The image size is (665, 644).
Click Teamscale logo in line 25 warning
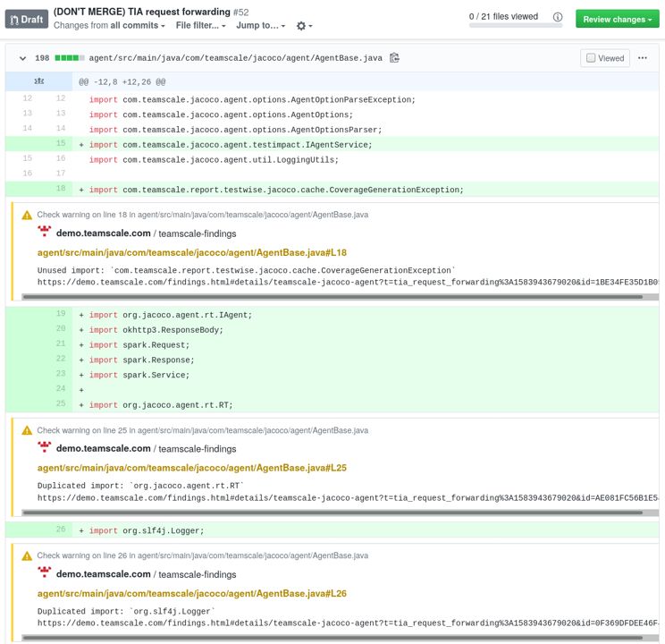[44, 446]
